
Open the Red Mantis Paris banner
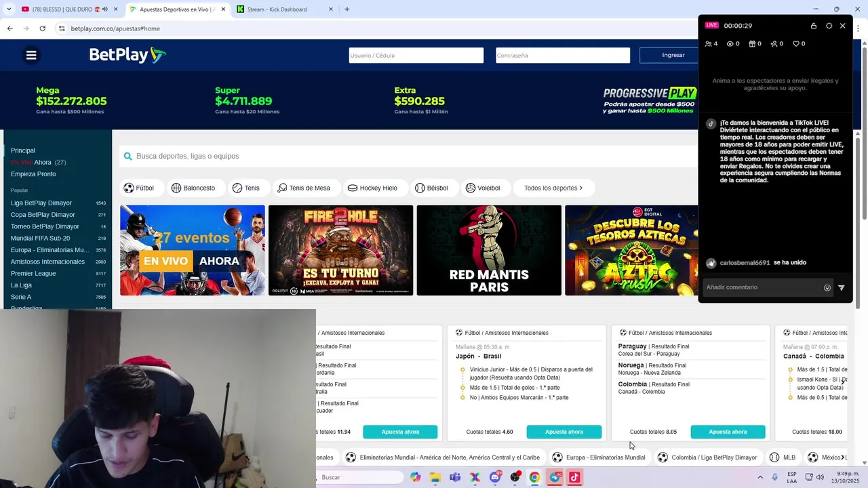coord(489,250)
